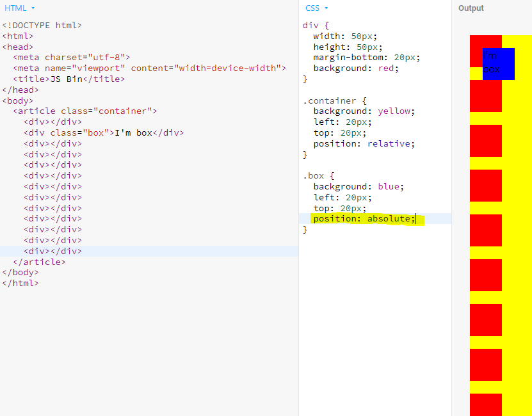Click the opening html tag line
This screenshot has width=532, height=416.
18,36
